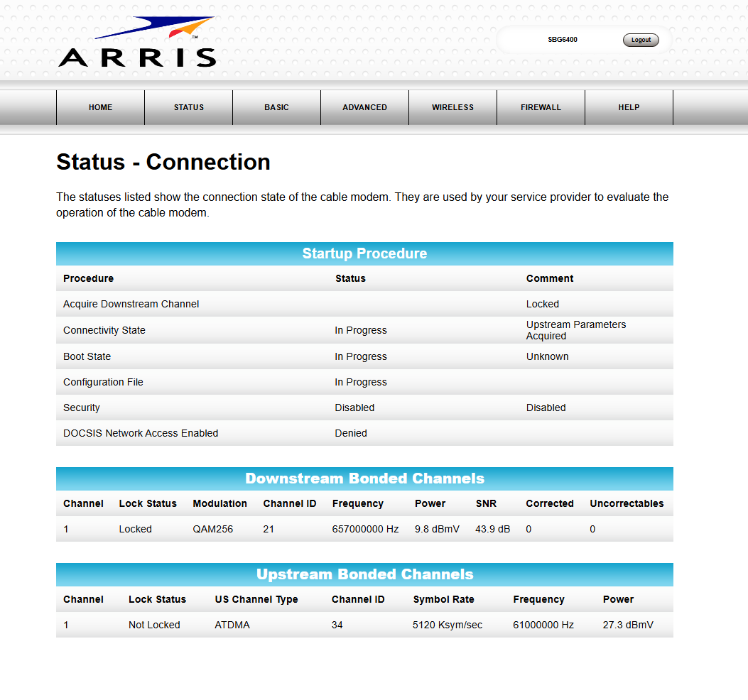Click the Procedure column header

pyautogui.click(x=88, y=278)
